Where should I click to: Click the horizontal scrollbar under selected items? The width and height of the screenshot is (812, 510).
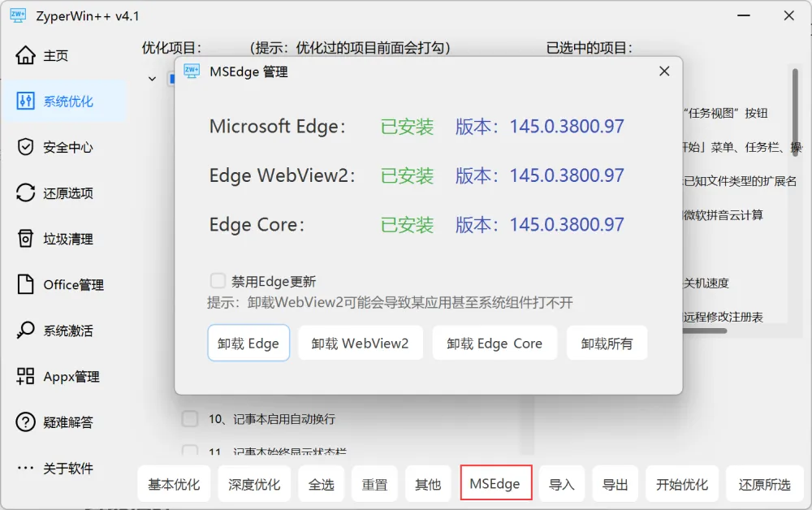(705, 331)
